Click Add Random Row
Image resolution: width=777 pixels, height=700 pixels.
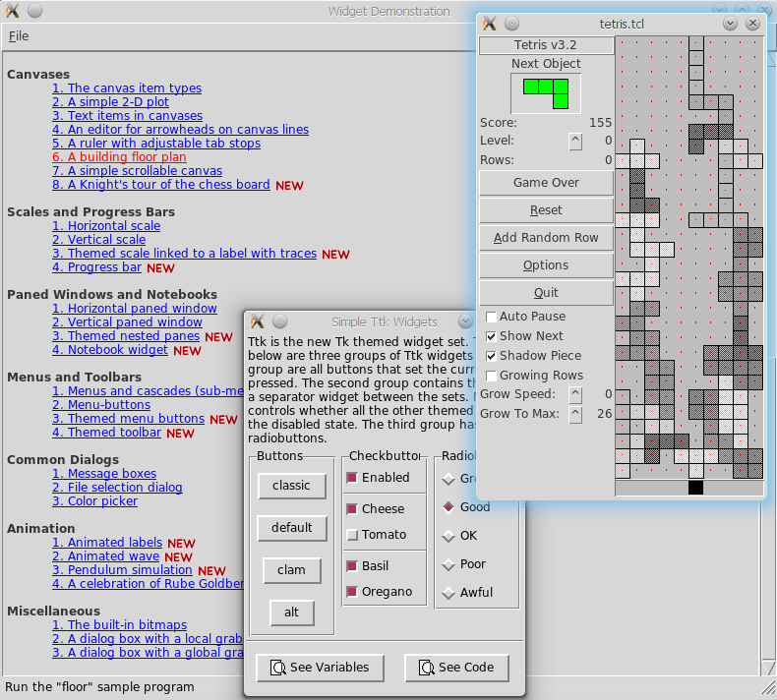tap(546, 238)
